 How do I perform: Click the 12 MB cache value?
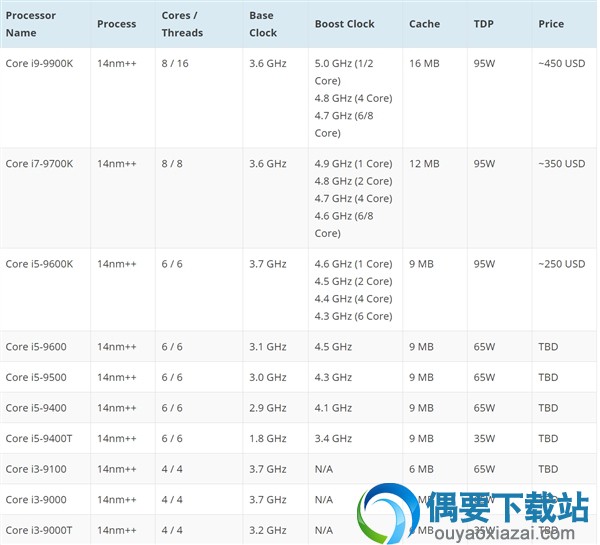point(424,164)
